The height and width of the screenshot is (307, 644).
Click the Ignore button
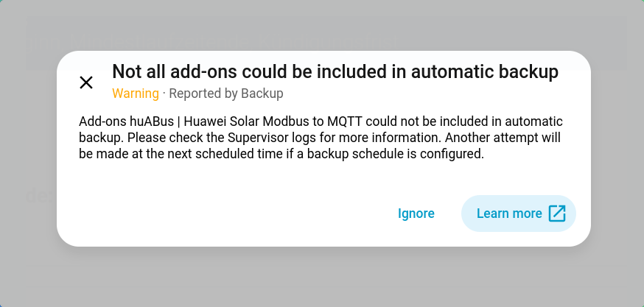coord(416,214)
